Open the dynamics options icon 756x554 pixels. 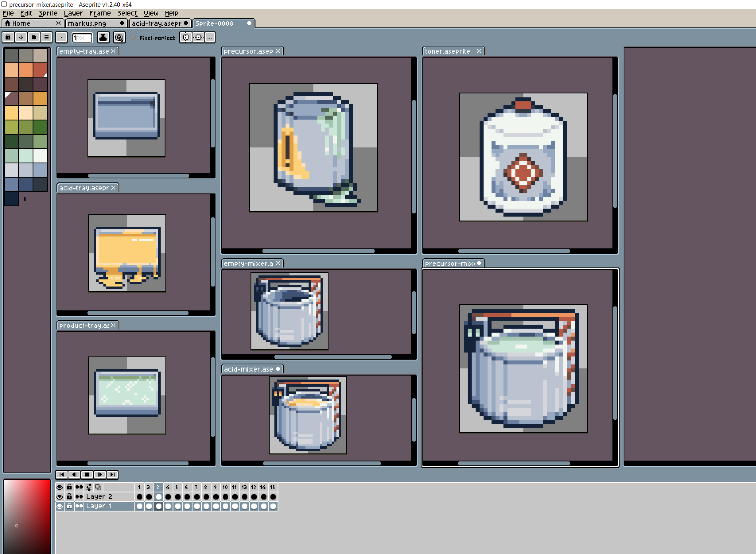[119, 37]
